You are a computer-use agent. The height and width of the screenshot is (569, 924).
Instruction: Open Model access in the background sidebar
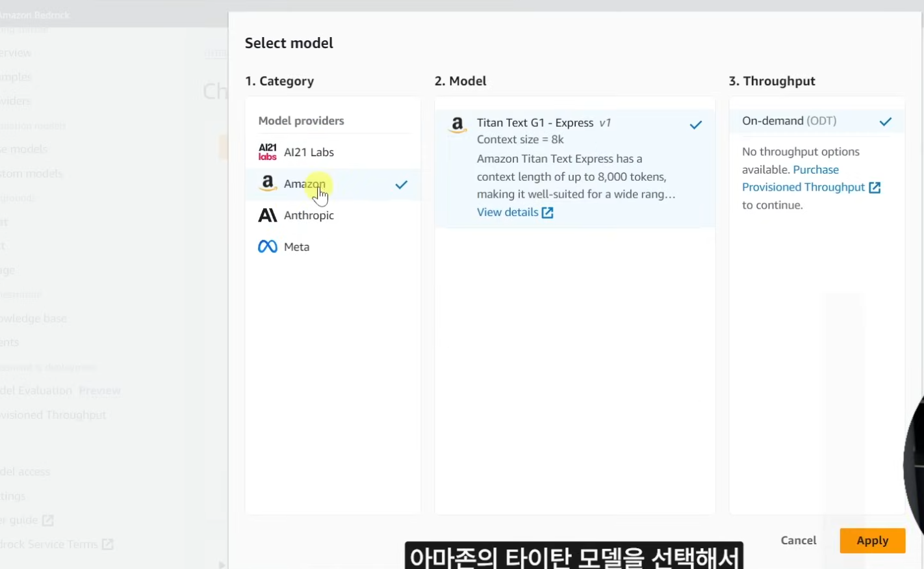25,472
